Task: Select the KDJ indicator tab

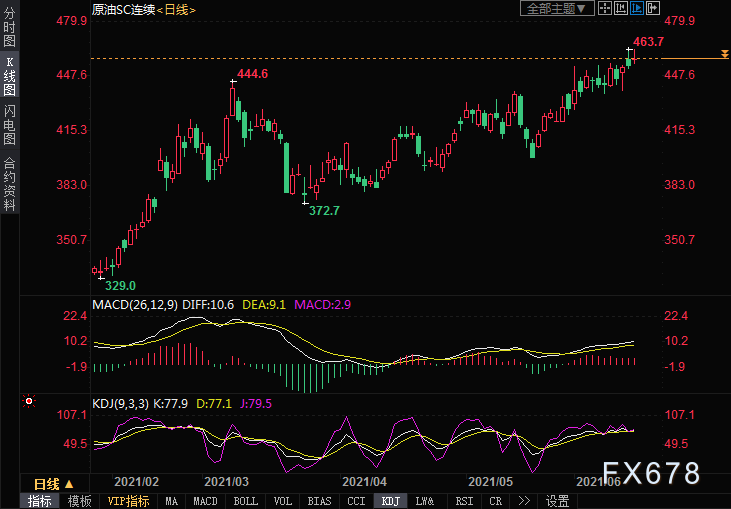Action: (x=391, y=502)
